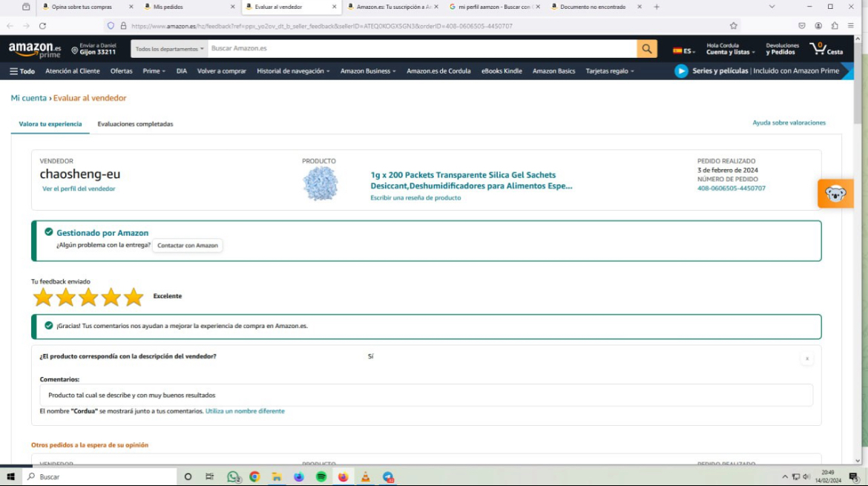Switch to Mis pedidos browser tab

coord(187,7)
